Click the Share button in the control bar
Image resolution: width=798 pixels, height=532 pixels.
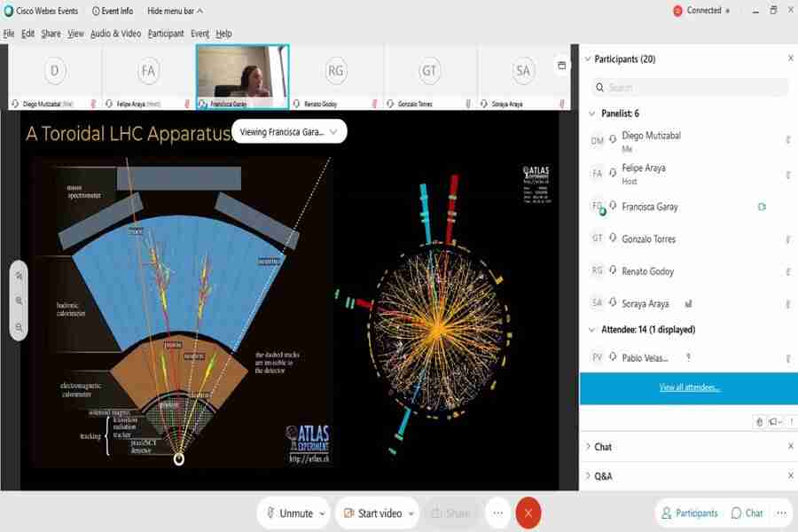pyautogui.click(x=451, y=513)
